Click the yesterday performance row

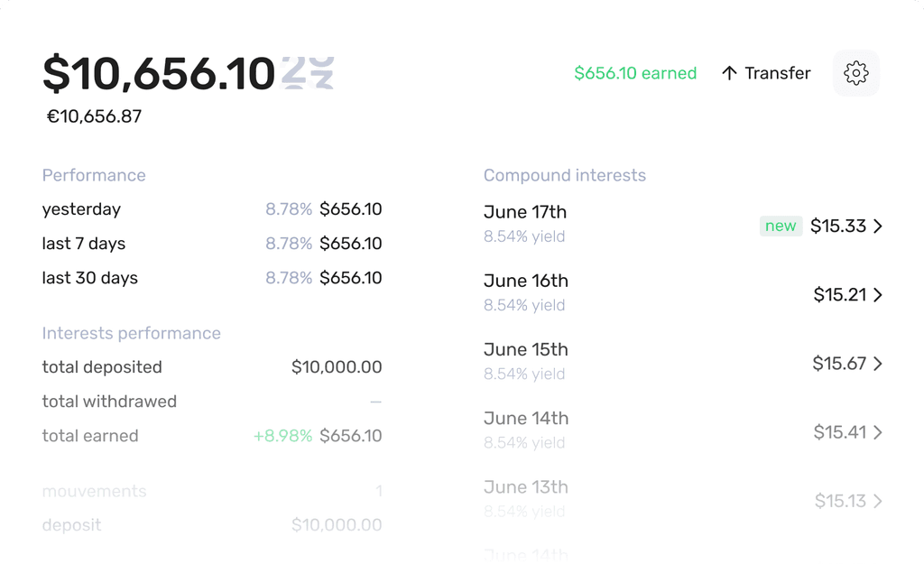tap(211, 209)
